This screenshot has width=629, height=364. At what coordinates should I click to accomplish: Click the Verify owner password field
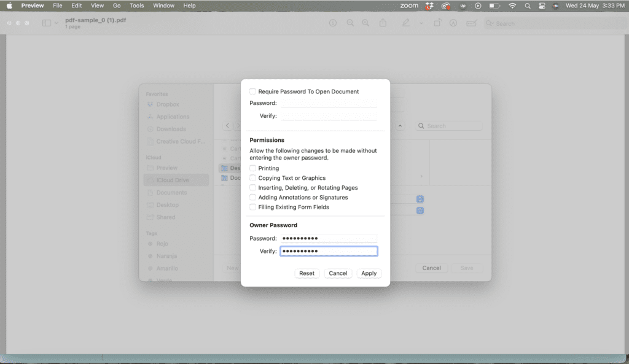tap(329, 250)
